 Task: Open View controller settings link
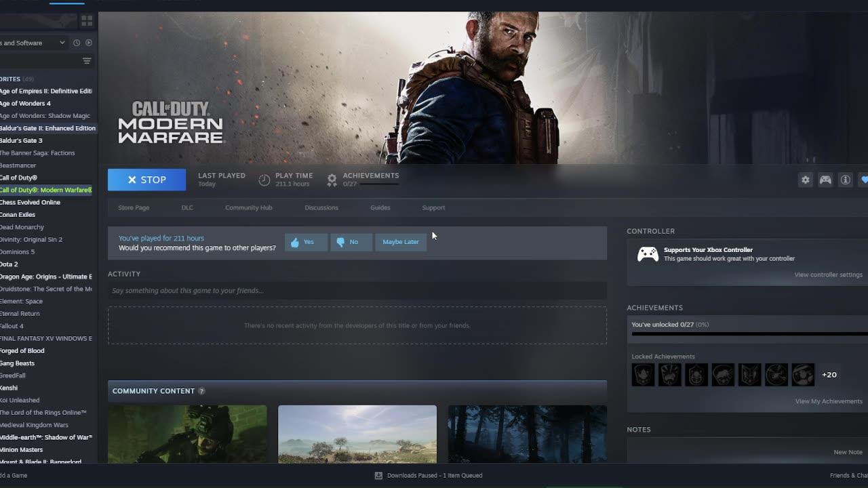pyautogui.click(x=828, y=274)
